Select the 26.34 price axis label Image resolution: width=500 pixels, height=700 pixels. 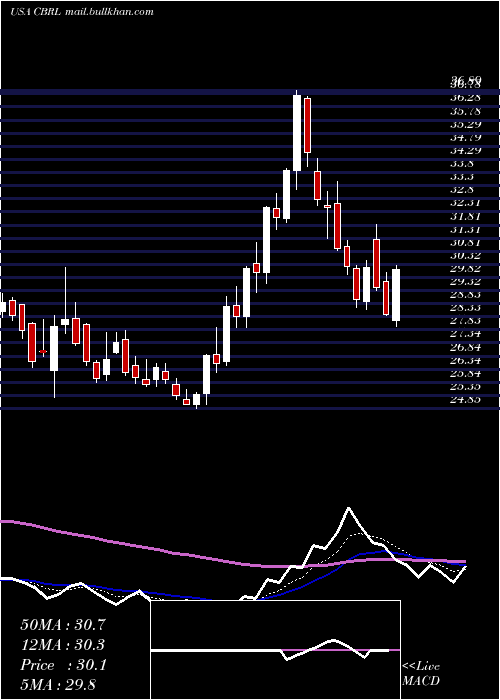point(466,361)
